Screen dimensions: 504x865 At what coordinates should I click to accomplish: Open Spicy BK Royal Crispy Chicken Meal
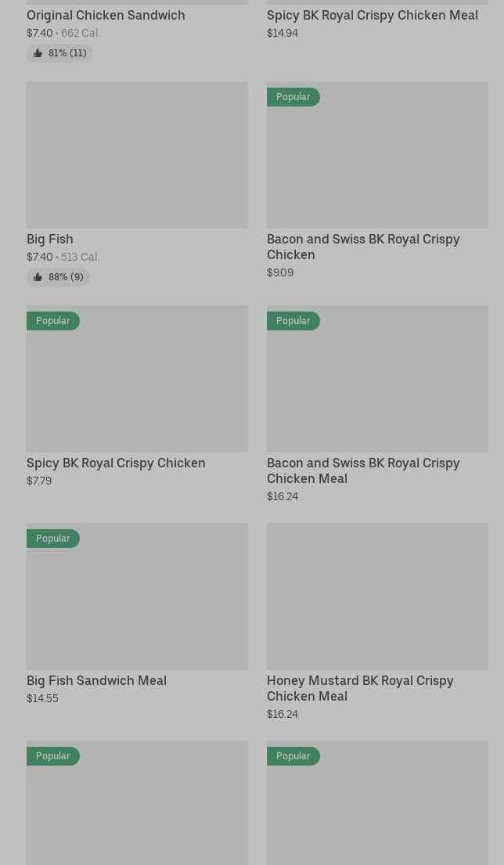pyautogui.click(x=372, y=15)
